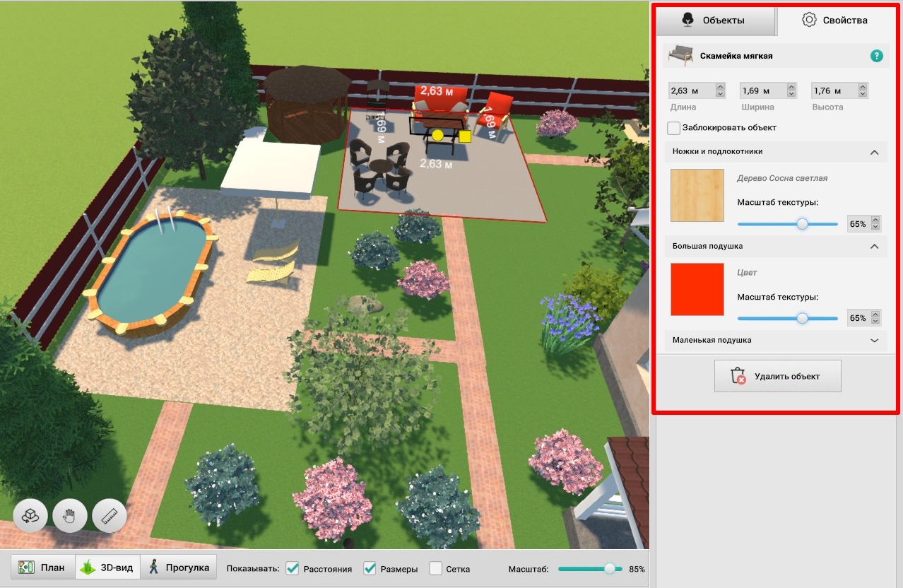Expand the Маленькая подушка section
Screen dimensions: 903x588
tap(874, 341)
